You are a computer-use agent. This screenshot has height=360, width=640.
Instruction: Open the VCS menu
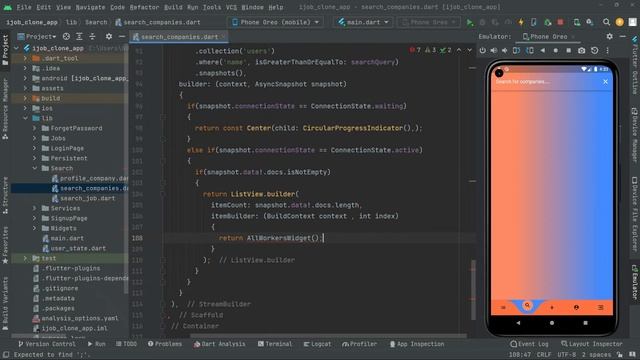(x=231, y=7)
